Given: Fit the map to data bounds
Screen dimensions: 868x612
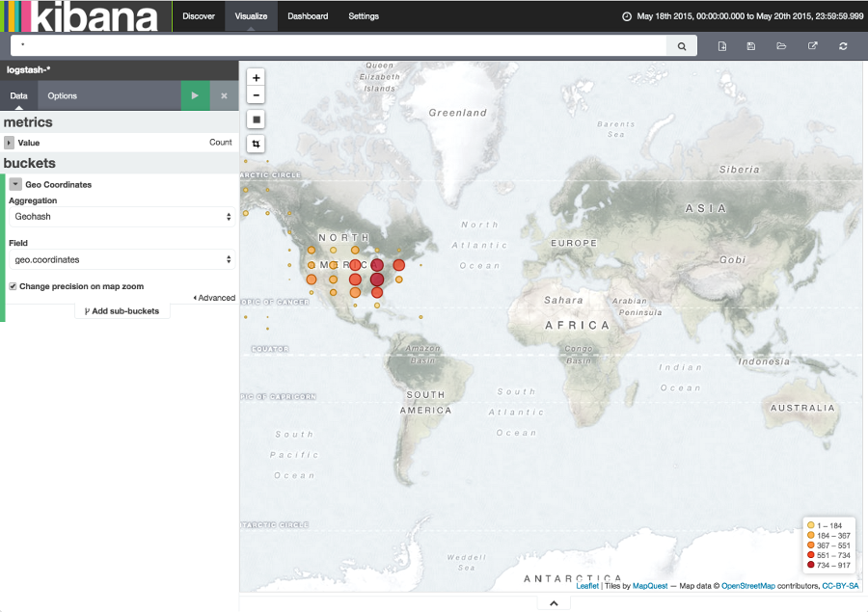Looking at the screenshot, I should pyautogui.click(x=256, y=118).
